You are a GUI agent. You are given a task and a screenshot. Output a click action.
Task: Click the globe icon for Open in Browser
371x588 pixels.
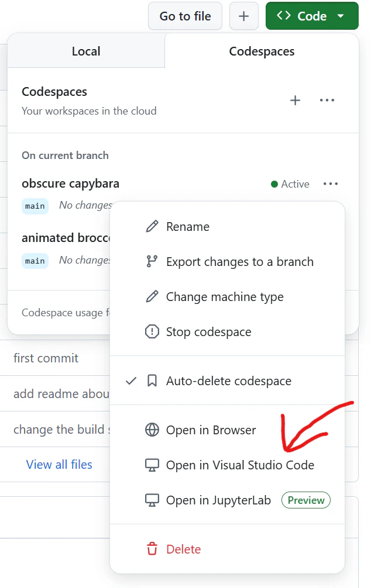coord(152,430)
